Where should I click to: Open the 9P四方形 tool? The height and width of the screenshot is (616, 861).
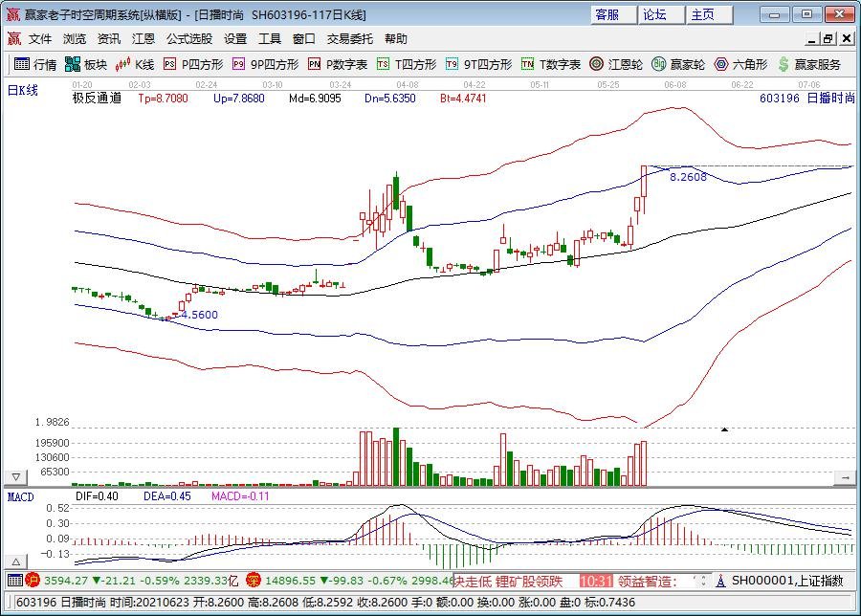[x=265, y=64]
